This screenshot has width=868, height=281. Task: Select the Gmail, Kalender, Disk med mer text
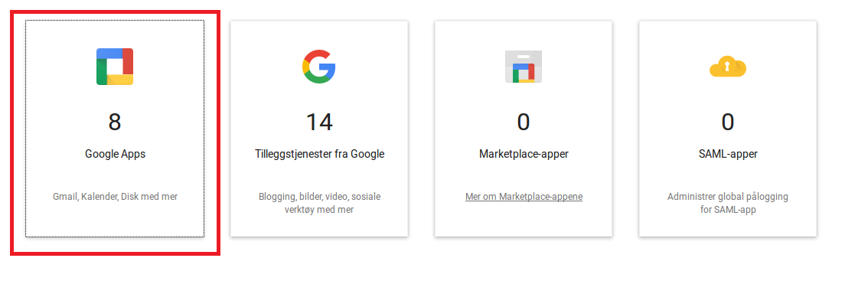pos(115,197)
